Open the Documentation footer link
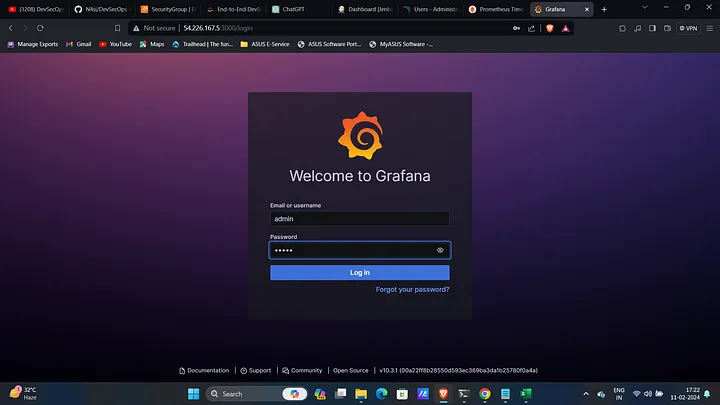This screenshot has width=720, height=405. click(204, 371)
